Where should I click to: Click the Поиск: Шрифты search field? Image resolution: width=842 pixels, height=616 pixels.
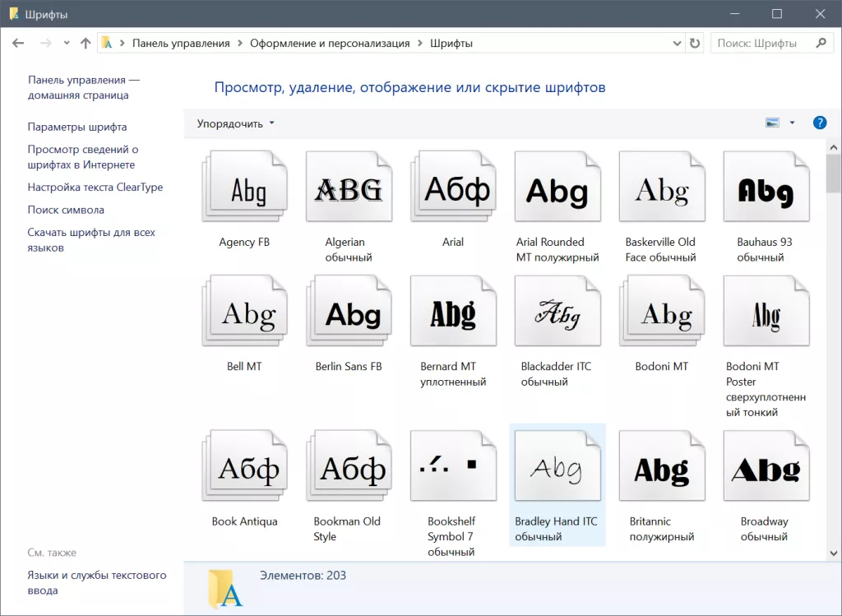click(x=761, y=44)
